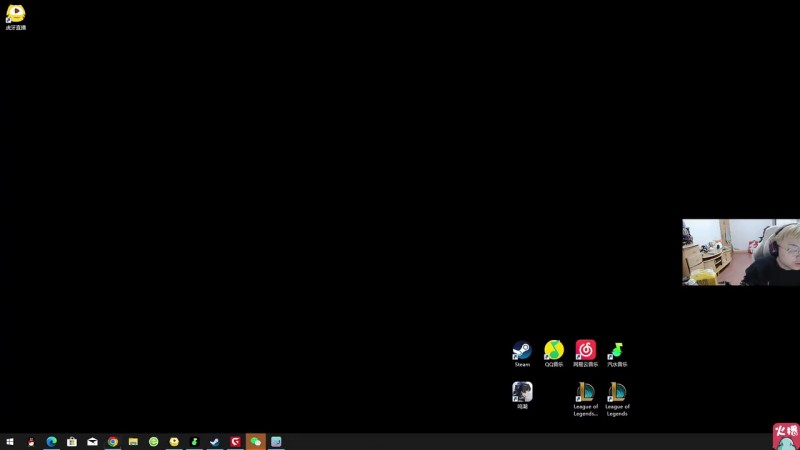Launch Google Chrome from the taskbar
Image resolution: width=800 pixels, height=450 pixels.
(113, 441)
